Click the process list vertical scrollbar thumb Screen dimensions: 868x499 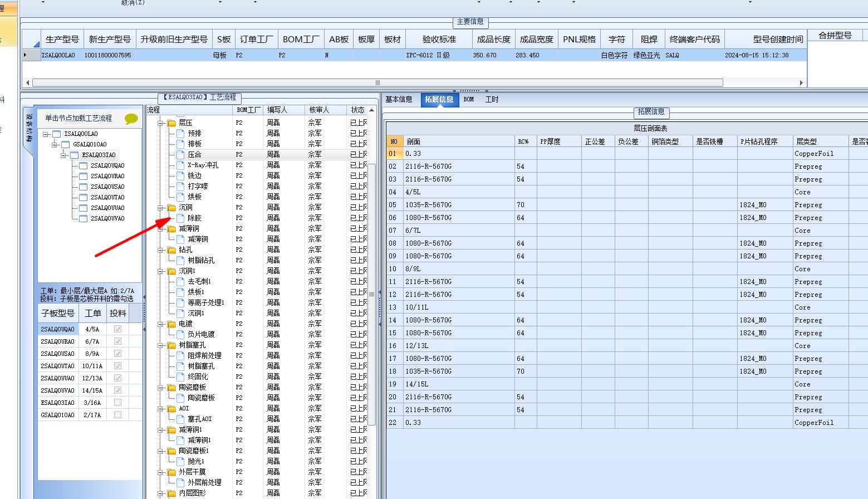tap(371, 294)
